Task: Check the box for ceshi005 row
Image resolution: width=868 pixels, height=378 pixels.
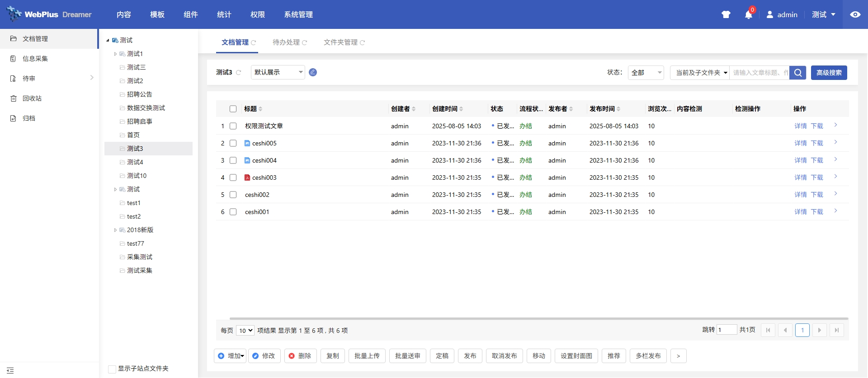Action: pos(233,143)
